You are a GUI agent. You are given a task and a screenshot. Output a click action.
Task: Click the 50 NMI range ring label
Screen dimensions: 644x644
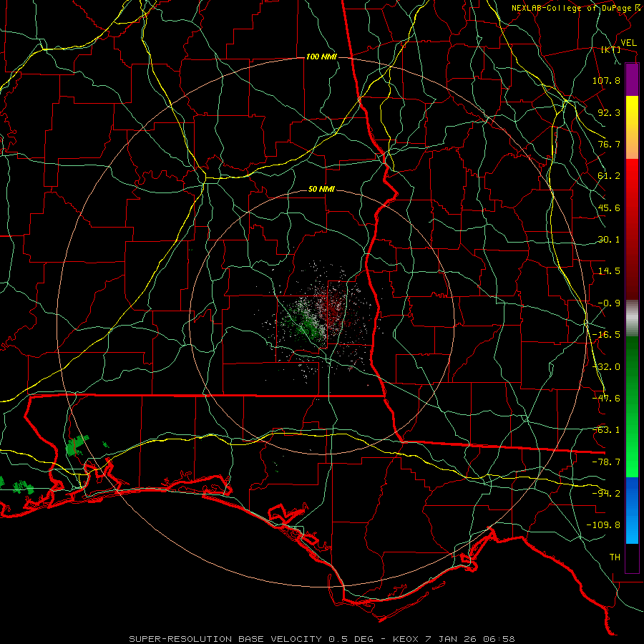point(321,190)
